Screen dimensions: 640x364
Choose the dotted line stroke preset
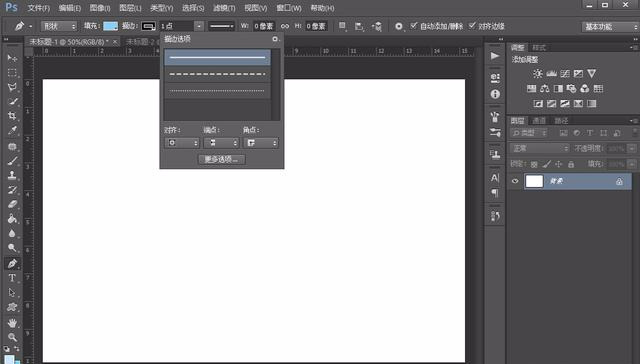point(218,91)
